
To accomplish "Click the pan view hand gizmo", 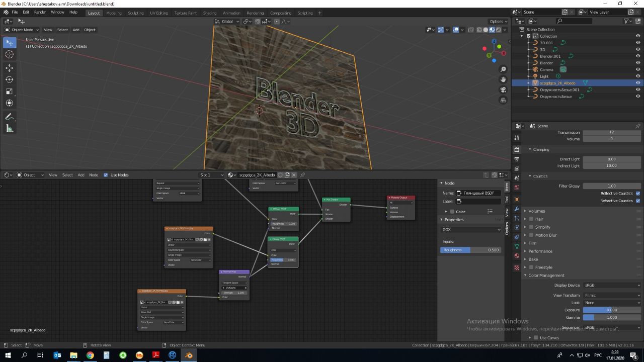I will [503, 79].
